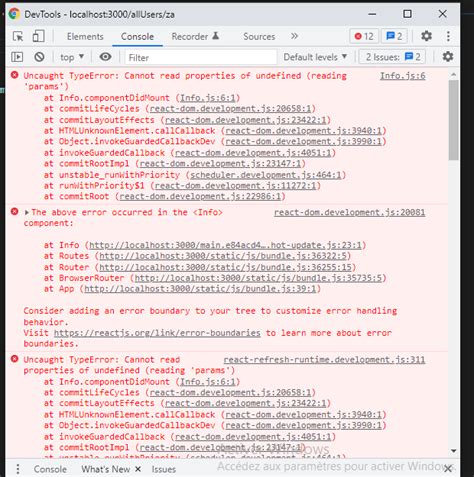This screenshot has height=477, width=474.
Task: Select the drawer Console tab
Action: click(50, 469)
